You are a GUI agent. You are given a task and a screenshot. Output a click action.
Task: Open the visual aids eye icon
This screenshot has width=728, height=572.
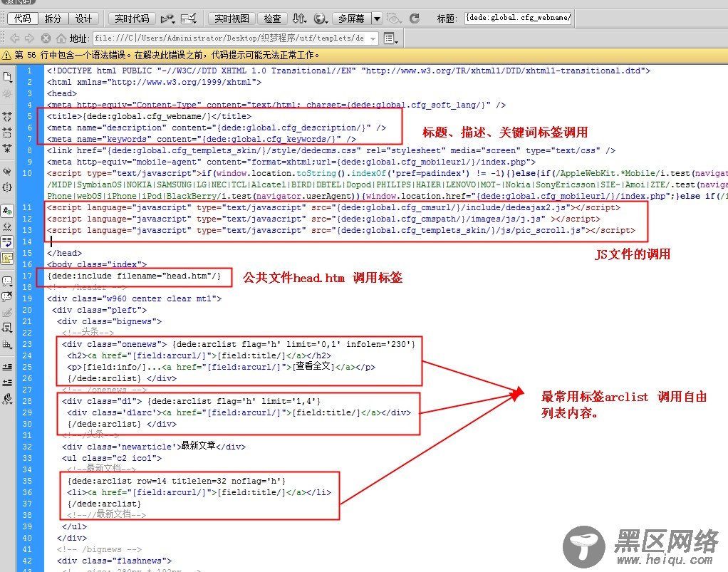[394, 19]
